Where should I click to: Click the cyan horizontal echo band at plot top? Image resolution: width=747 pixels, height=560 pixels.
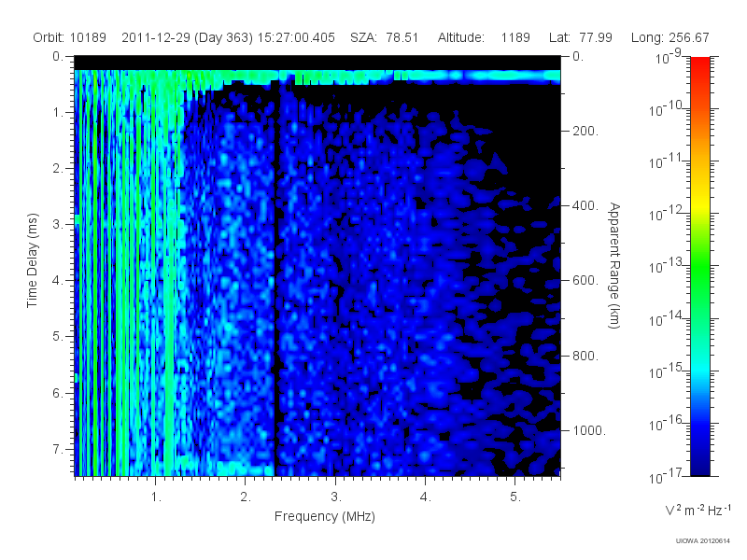point(317,77)
